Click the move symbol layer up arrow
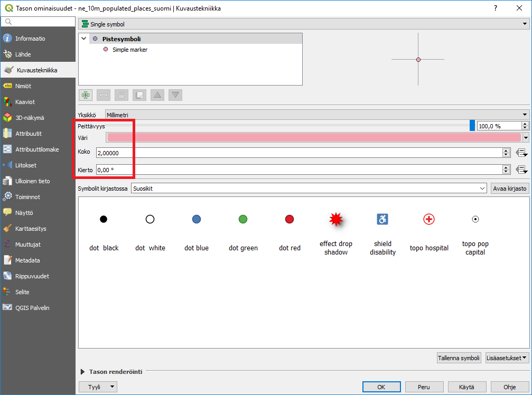 point(157,95)
